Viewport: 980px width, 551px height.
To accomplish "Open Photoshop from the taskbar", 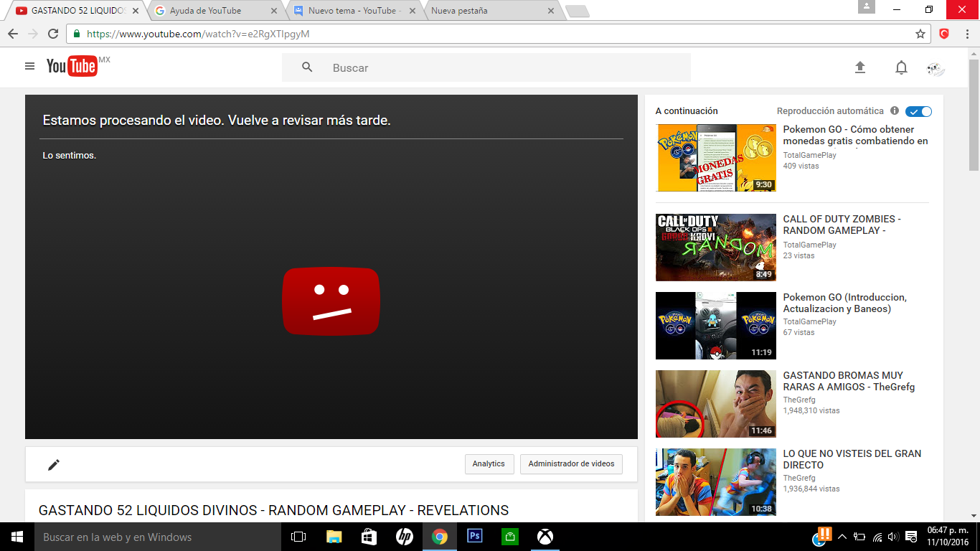I will 474,537.
